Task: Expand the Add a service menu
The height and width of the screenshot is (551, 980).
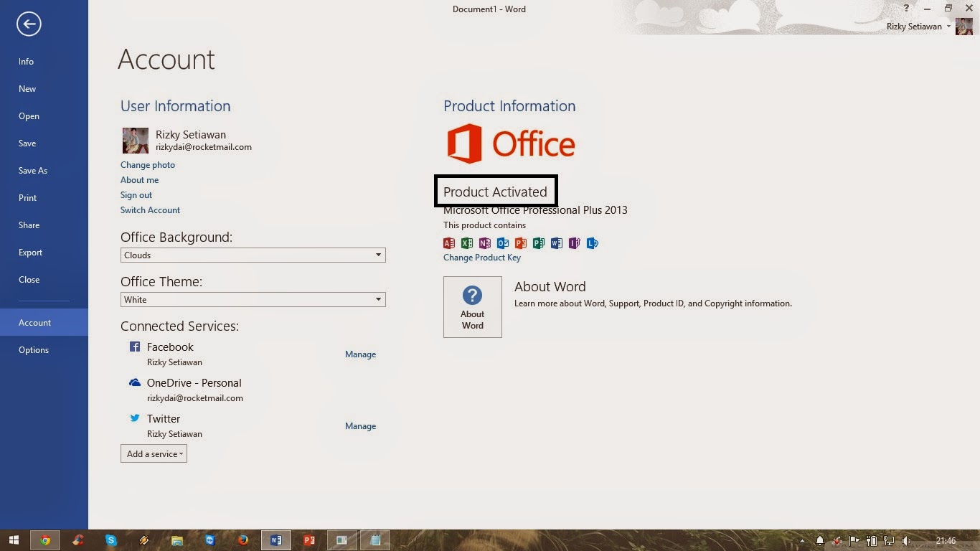Action: (154, 453)
